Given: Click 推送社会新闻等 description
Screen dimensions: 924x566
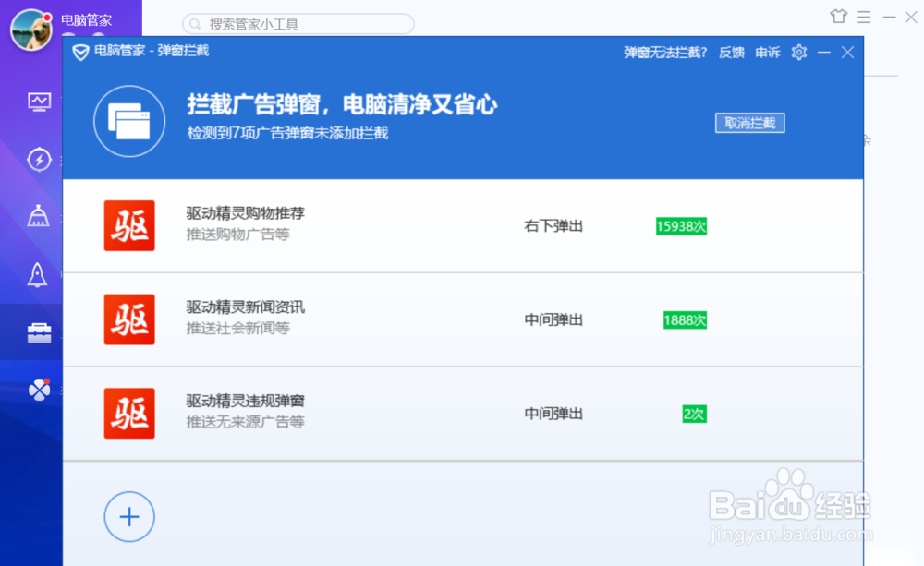Looking at the screenshot, I should (x=238, y=328).
